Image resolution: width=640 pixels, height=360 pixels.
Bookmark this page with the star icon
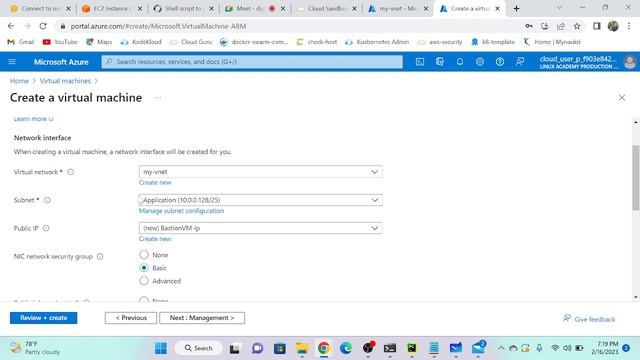click(577, 26)
